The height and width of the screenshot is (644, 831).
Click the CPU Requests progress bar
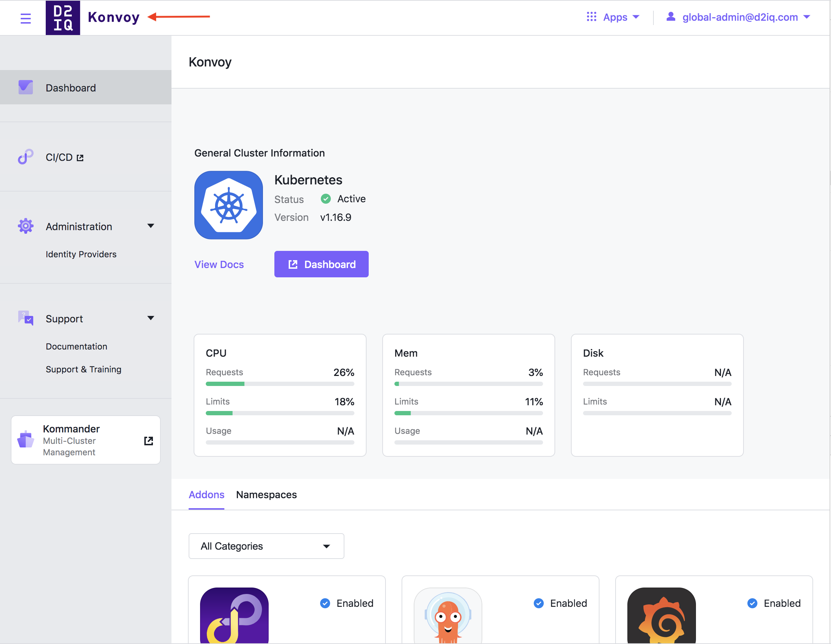(x=280, y=384)
